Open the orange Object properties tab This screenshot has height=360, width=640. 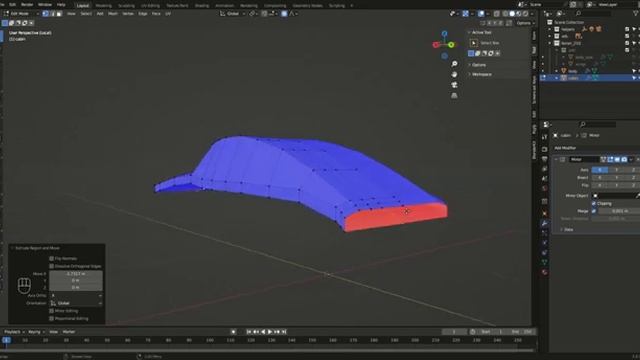[544, 213]
